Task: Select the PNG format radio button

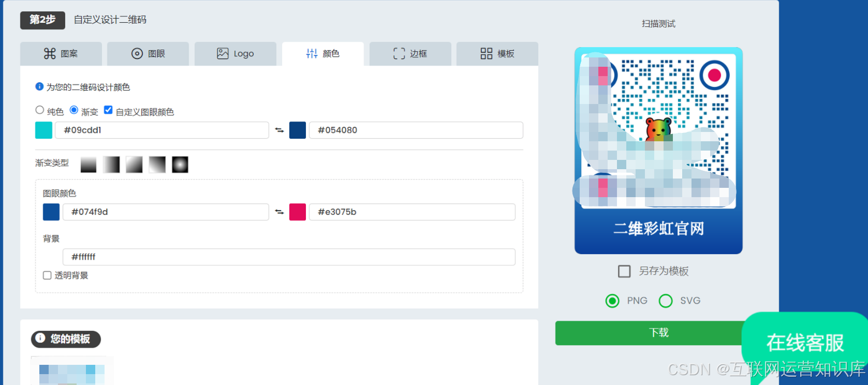Action: point(612,301)
